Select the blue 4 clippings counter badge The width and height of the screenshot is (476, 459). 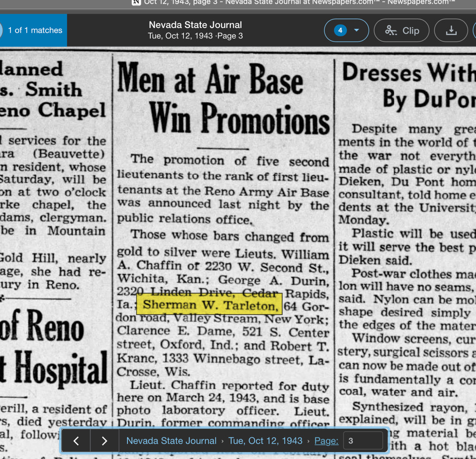click(341, 30)
